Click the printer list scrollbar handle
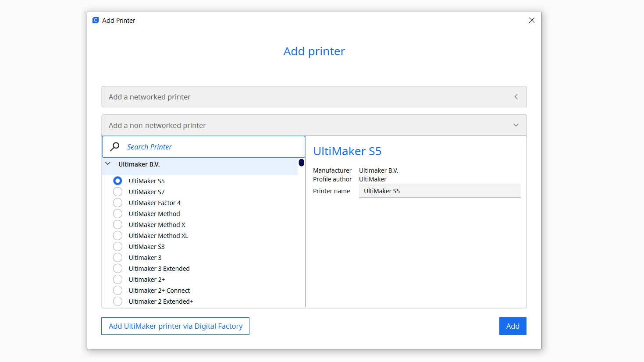Image resolution: width=644 pixels, height=362 pixels. coord(302,163)
